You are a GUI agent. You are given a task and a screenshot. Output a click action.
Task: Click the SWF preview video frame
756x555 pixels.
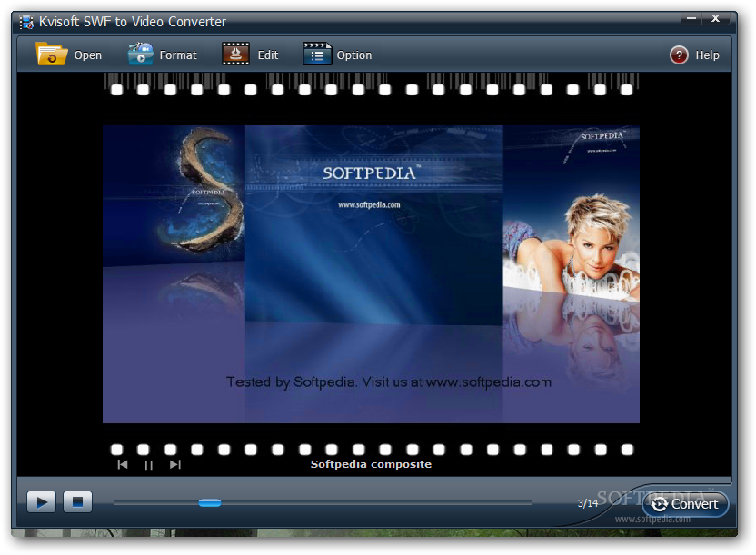click(371, 274)
